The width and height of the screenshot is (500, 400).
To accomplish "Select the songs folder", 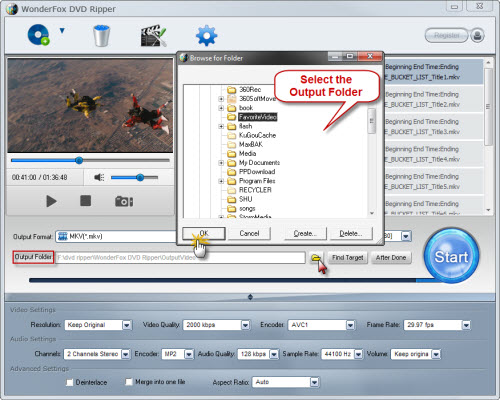I will pyautogui.click(x=247, y=208).
